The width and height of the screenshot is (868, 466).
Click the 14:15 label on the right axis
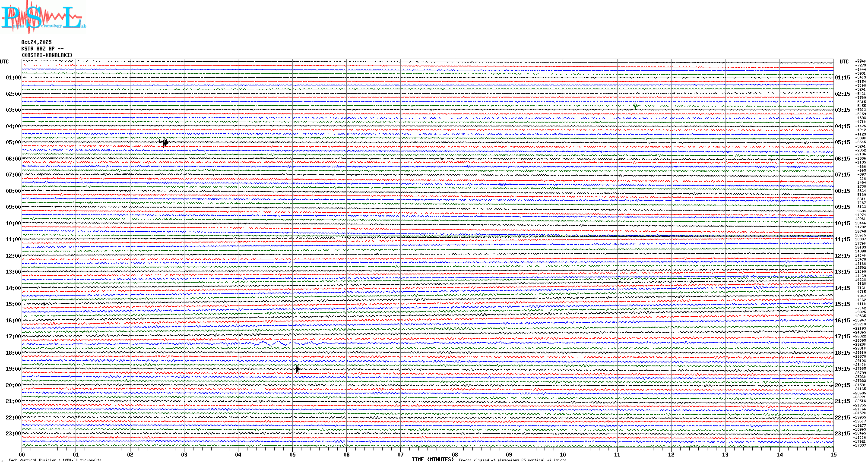(842, 288)
